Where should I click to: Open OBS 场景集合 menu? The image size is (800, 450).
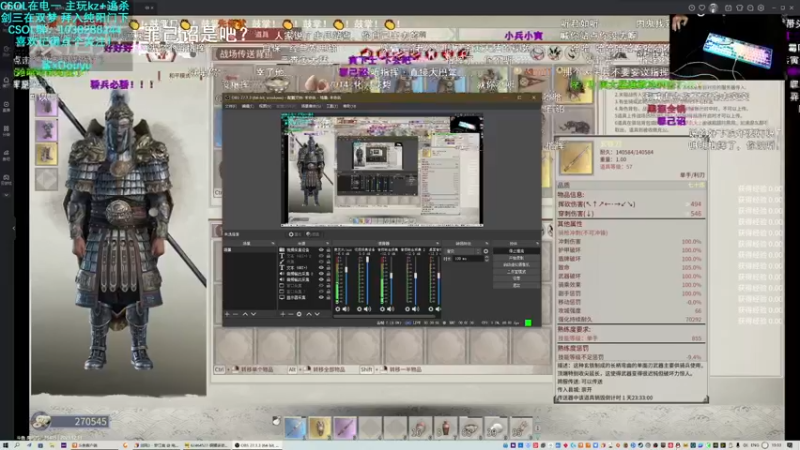311,106
